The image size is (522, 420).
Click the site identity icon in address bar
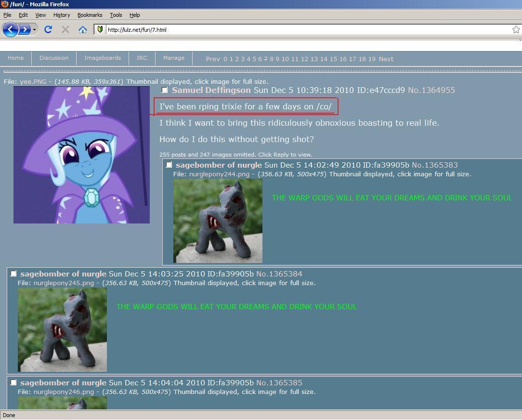pyautogui.click(x=100, y=29)
